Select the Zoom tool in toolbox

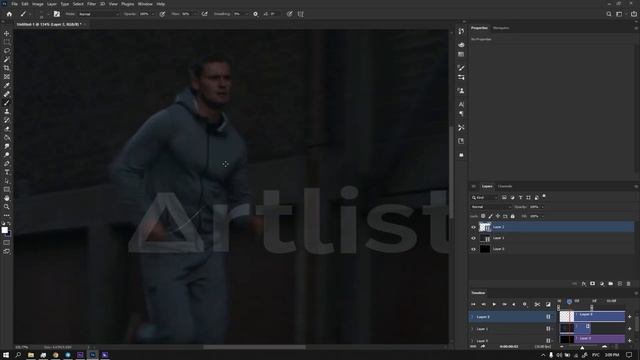click(x=7, y=207)
